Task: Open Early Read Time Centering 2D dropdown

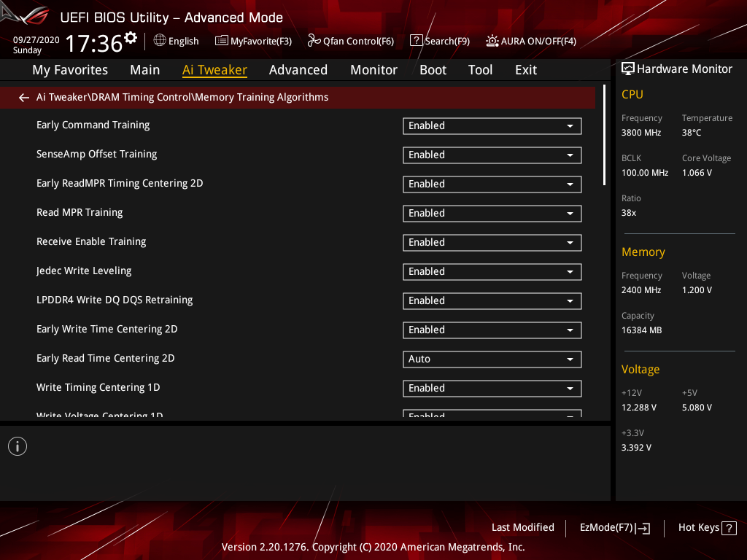Action: [492, 359]
